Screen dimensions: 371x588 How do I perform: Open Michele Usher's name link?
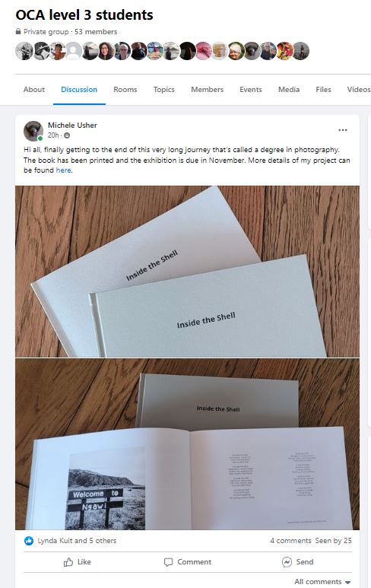point(72,126)
